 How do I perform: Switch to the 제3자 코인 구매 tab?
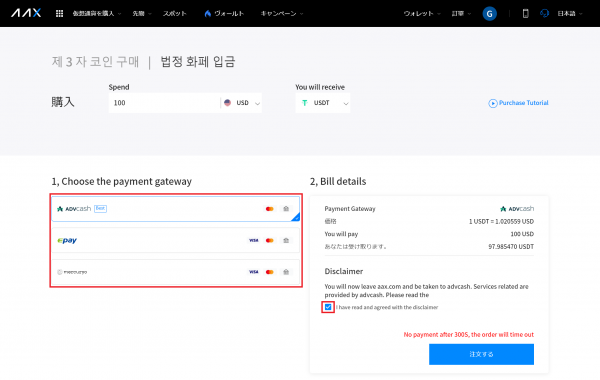tap(95, 62)
